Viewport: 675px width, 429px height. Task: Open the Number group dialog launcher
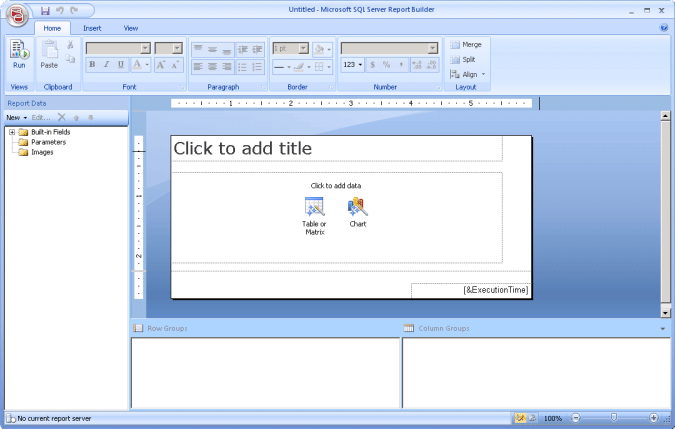pos(438,87)
